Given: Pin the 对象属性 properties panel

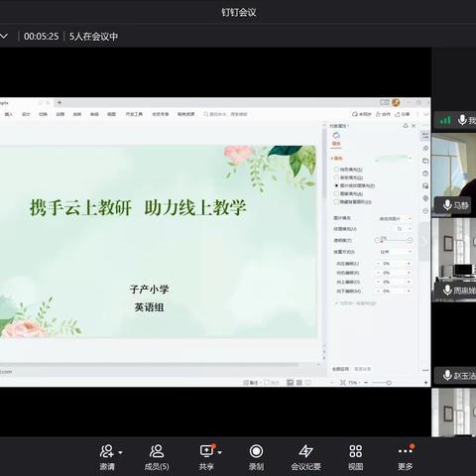Looking at the screenshot, I should point(406,126).
